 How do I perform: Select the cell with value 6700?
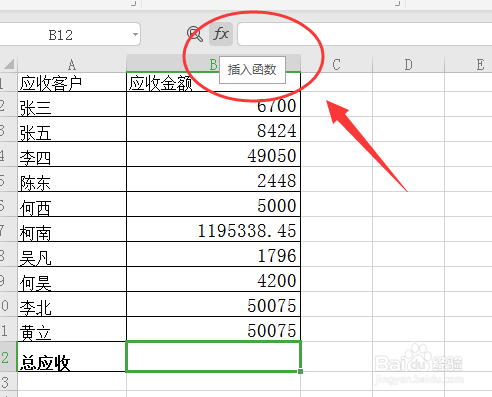point(213,104)
